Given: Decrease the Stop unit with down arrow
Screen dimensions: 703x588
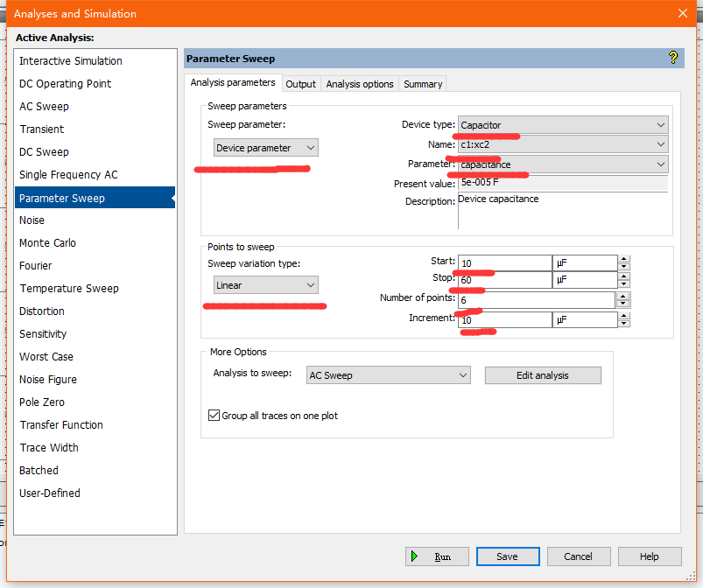Looking at the screenshot, I should click(623, 284).
